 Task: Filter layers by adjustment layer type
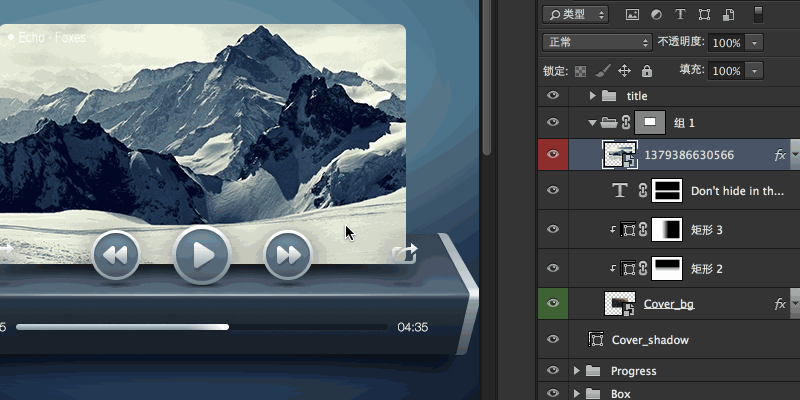(656, 14)
